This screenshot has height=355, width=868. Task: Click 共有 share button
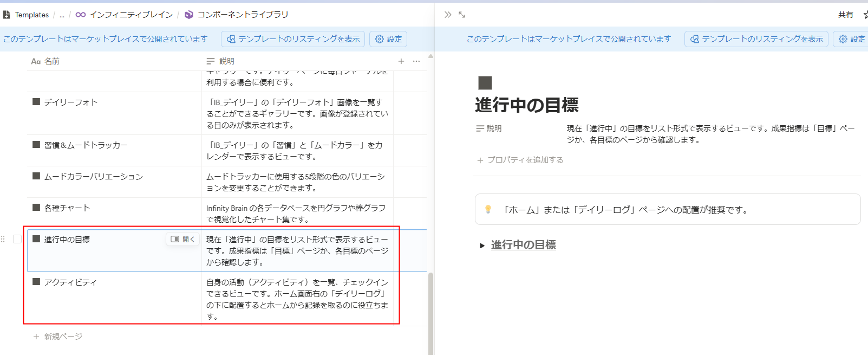[845, 15]
